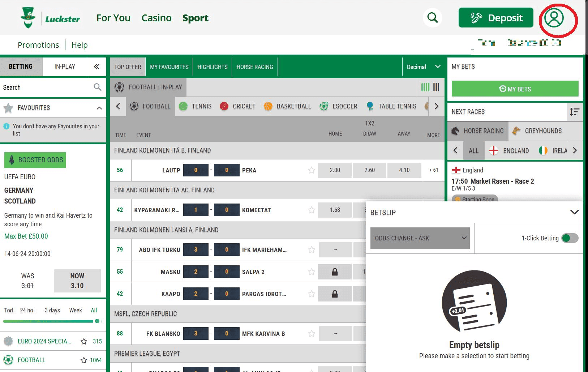Open the Odds Change - Ask dropdown

tap(420, 238)
